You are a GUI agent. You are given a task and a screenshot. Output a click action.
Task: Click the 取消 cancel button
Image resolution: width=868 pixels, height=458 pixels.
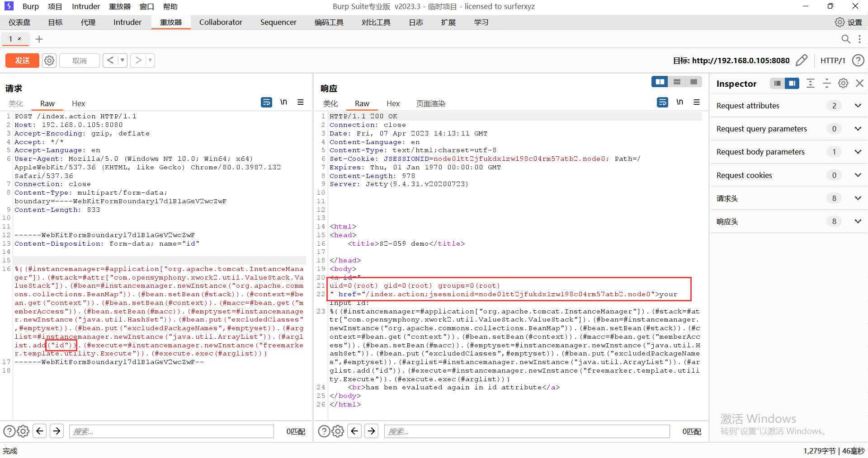click(80, 61)
